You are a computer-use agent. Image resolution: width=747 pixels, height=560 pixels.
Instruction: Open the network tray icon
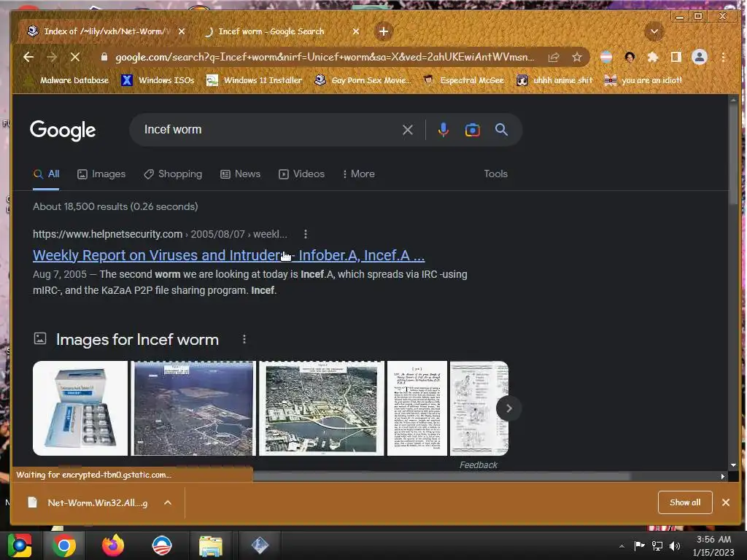click(657, 546)
